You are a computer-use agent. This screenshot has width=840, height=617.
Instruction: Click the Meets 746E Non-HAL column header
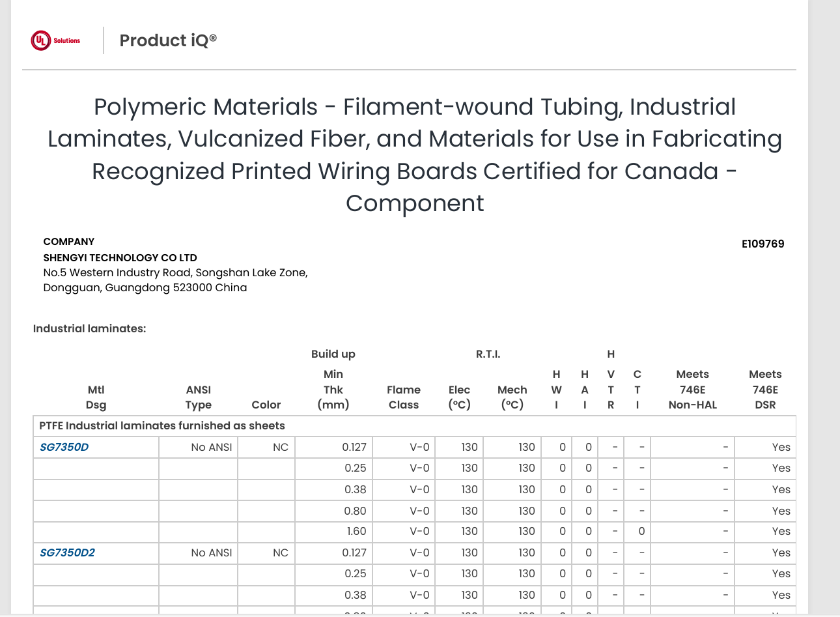(692, 389)
